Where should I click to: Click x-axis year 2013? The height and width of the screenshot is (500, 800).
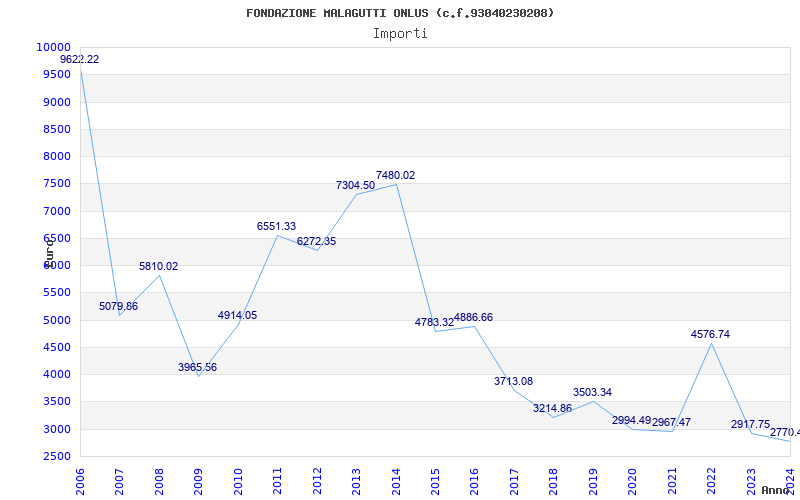(x=356, y=482)
